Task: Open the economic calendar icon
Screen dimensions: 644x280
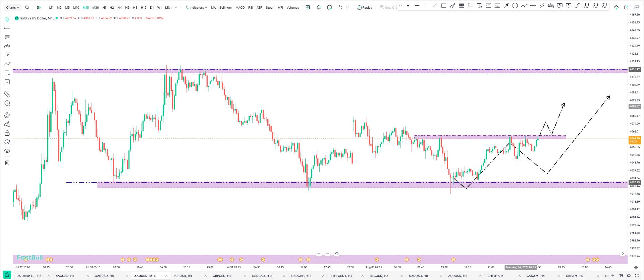Action: [x=329, y=7]
